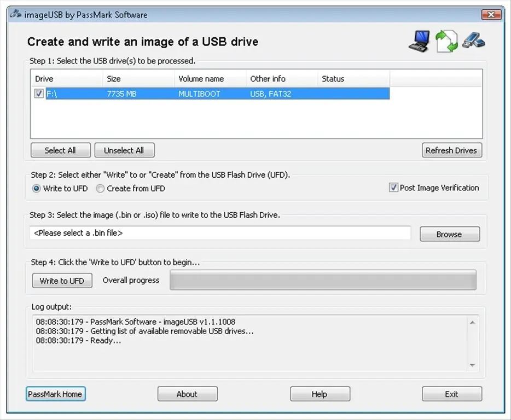
Task: Click the MULTIBOOT volume name cell
Action: 199,94
